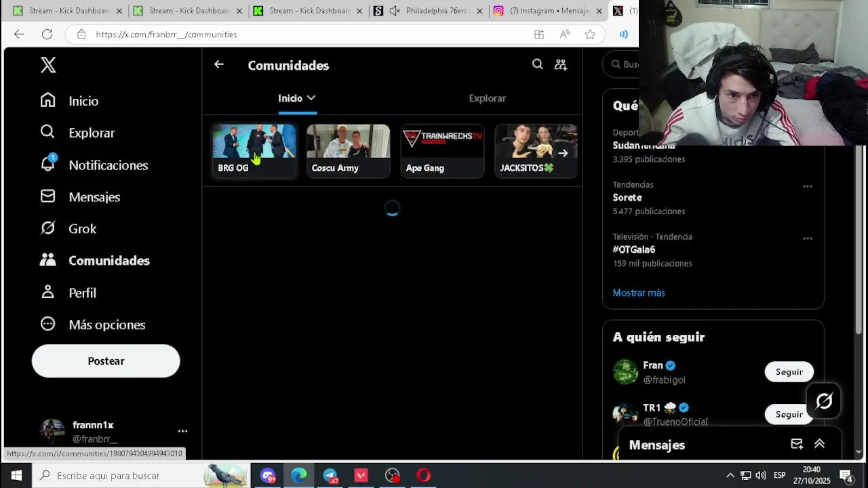Click the Mostrar más link
868x488 pixels.
pos(639,293)
